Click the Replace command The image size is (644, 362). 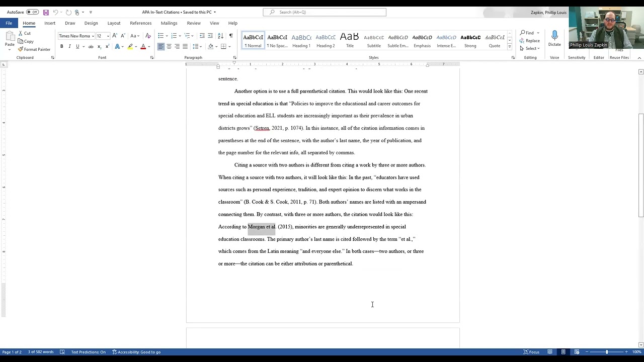530,41
